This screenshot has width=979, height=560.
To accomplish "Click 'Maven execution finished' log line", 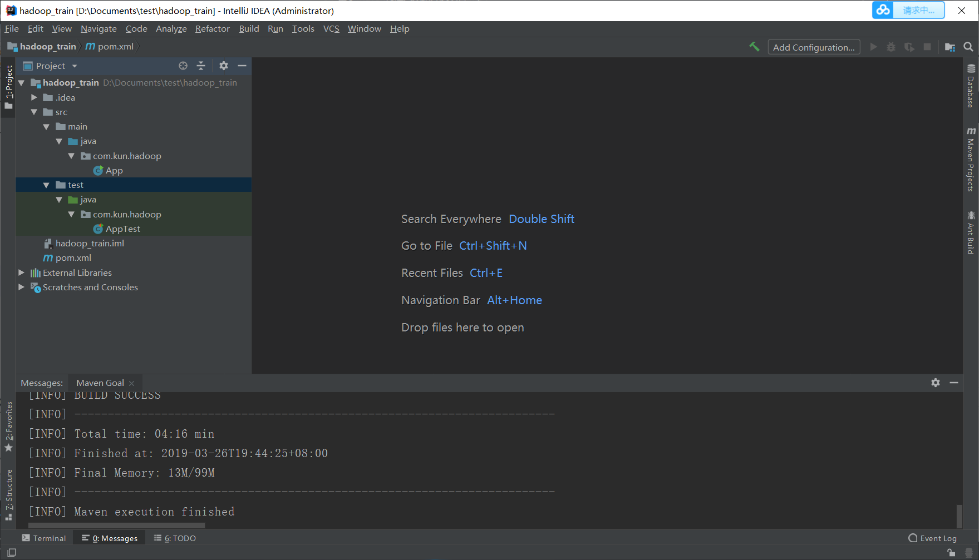I will pyautogui.click(x=154, y=512).
